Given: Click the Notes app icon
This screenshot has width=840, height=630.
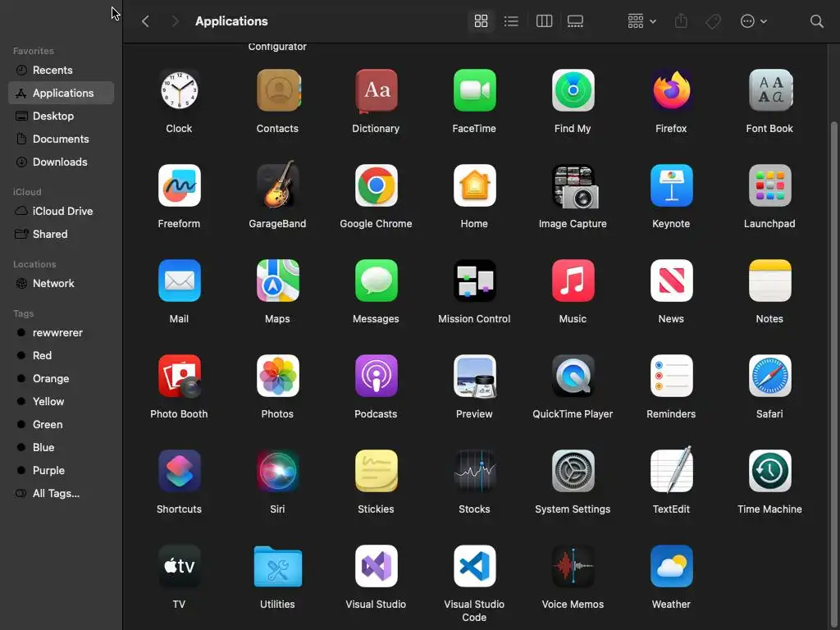Looking at the screenshot, I should [x=769, y=281].
